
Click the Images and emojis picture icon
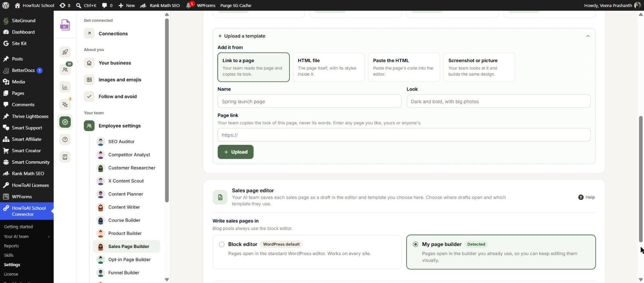(x=89, y=80)
